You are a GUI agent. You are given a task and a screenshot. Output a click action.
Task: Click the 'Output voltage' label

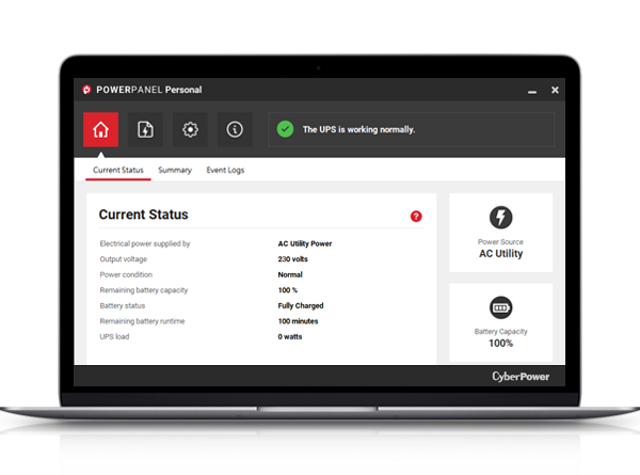(123, 259)
